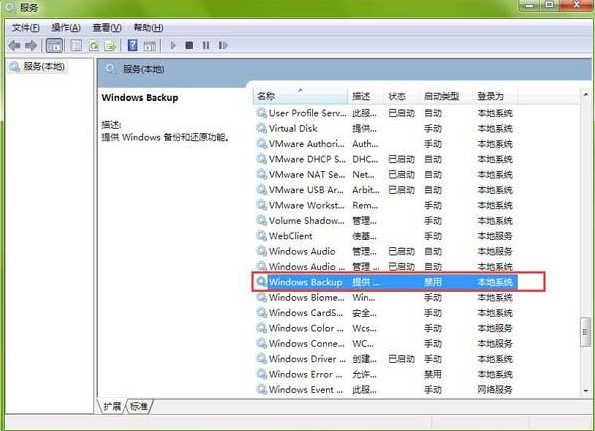Select the Windows Connect Now service name
Screen dimensions: 595x431
307,343
